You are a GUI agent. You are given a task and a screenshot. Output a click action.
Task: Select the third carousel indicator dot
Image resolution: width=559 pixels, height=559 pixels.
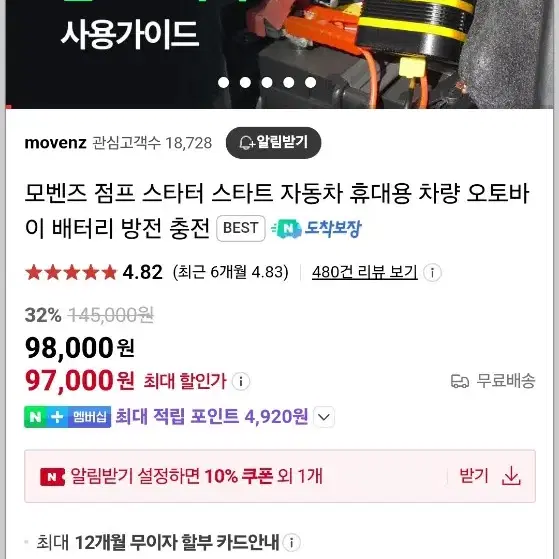pyautogui.click(x=267, y=82)
